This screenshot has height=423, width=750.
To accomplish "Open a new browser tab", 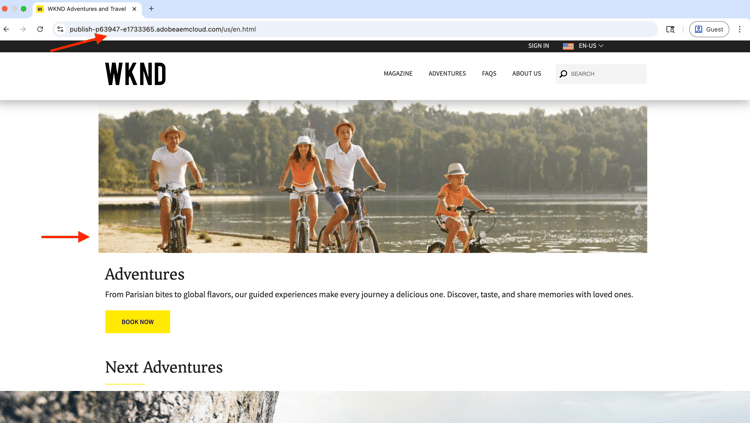I will (x=151, y=9).
